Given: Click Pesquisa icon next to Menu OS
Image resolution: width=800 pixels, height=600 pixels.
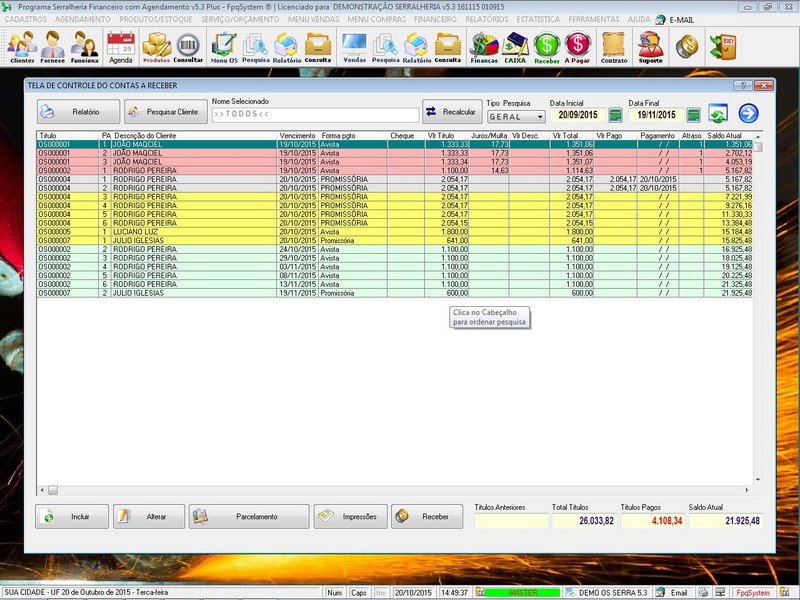Looking at the screenshot, I should (x=256, y=47).
